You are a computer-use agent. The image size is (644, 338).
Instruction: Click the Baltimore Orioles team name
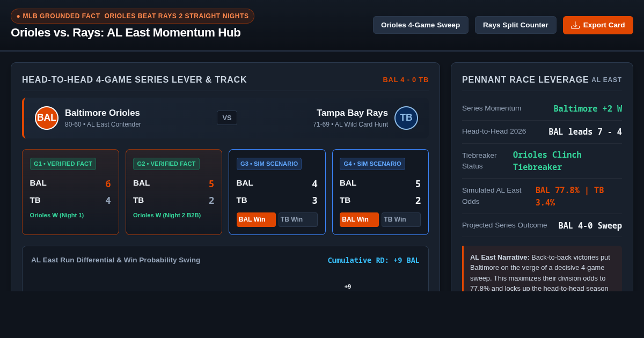click(x=103, y=113)
